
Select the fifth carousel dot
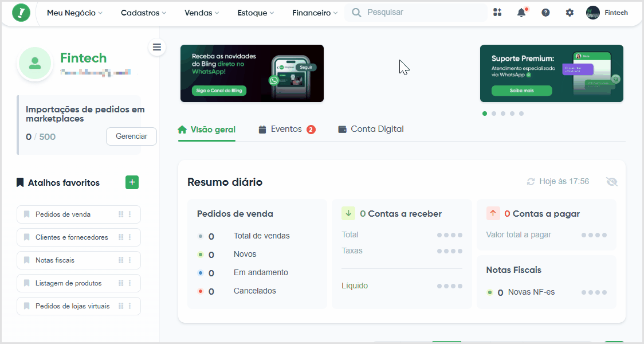[x=521, y=114]
